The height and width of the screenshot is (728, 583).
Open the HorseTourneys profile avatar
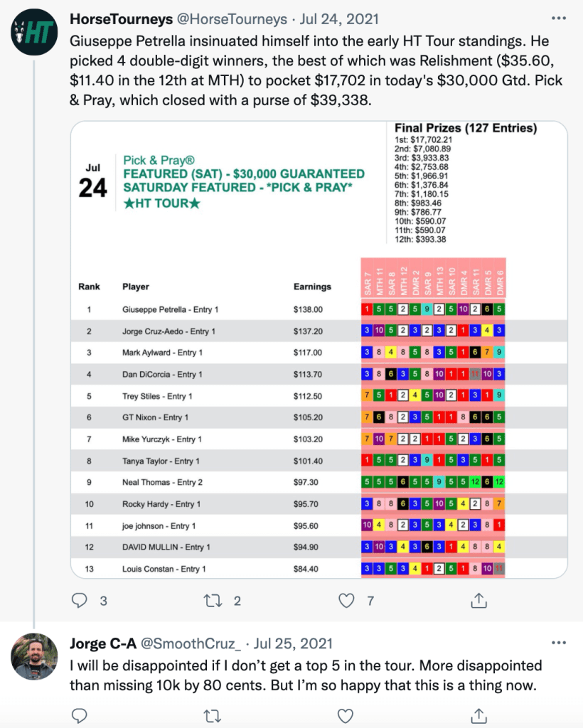(x=33, y=34)
